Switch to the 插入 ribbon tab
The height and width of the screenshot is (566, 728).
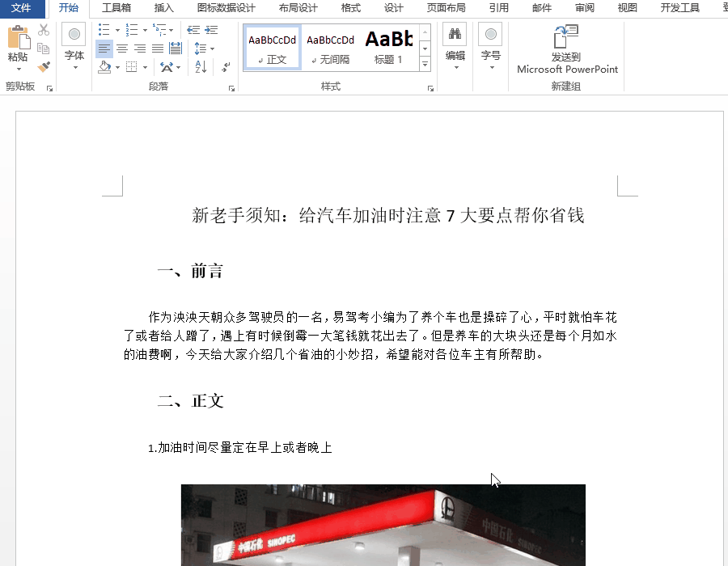coord(163,8)
